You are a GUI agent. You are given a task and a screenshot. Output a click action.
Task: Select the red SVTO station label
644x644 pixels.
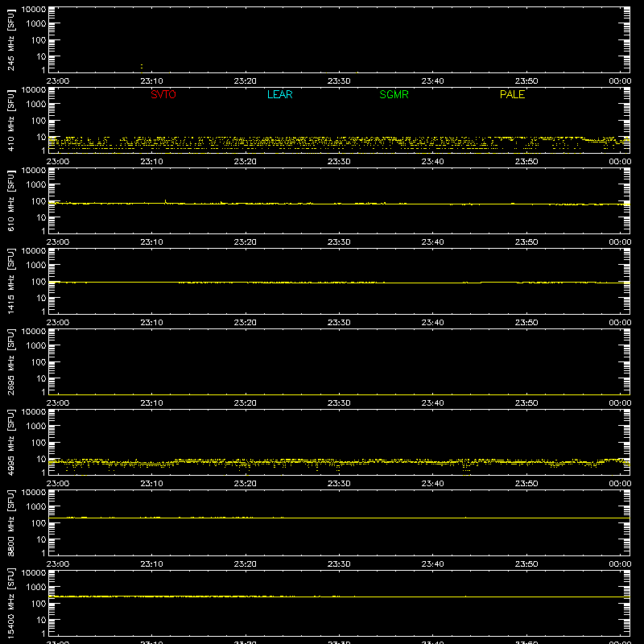click(163, 94)
